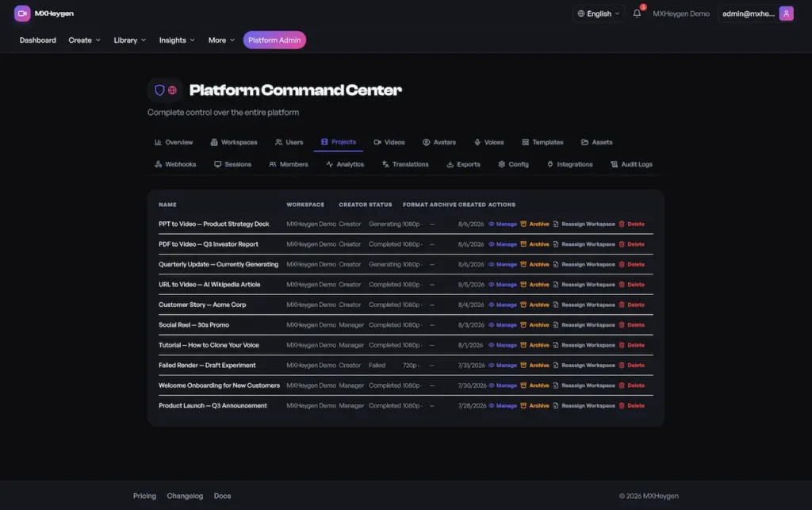Expand the Library menu
812x510 pixels.
129,40
